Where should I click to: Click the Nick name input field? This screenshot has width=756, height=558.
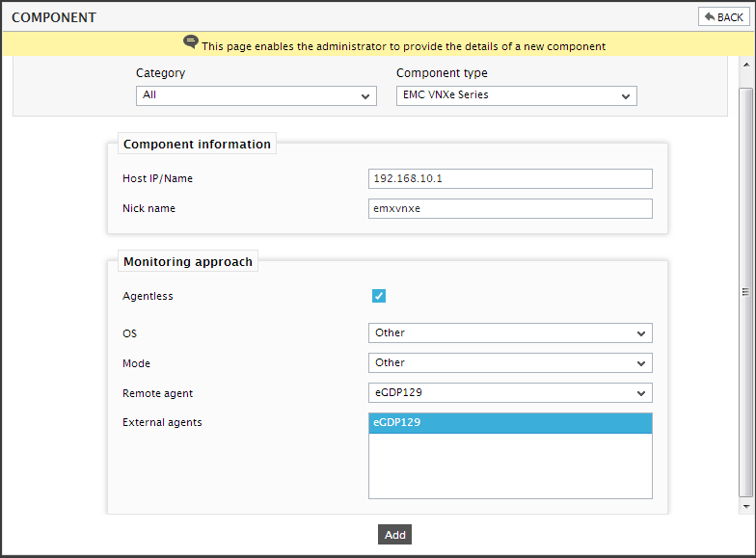510,208
